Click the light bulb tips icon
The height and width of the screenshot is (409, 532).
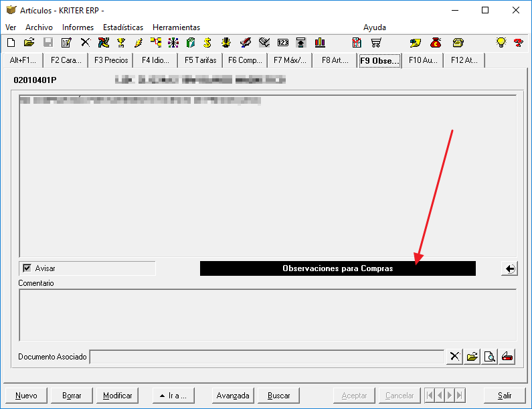point(501,42)
